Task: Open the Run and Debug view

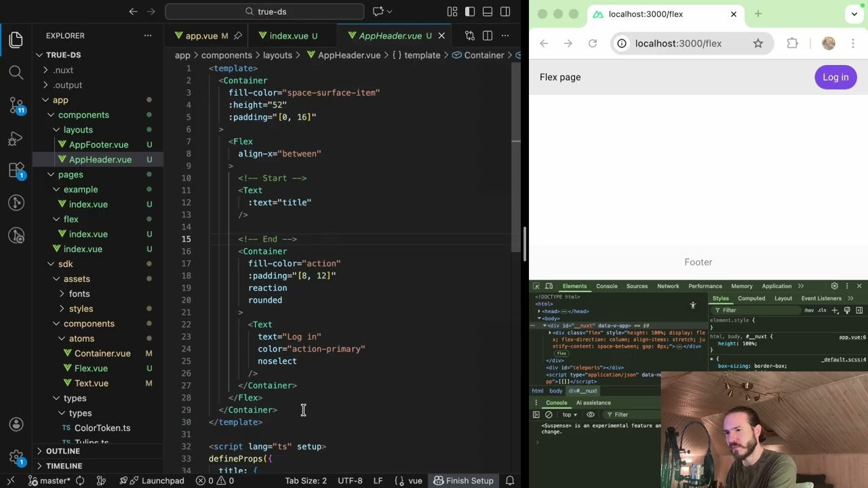Action: pyautogui.click(x=16, y=138)
